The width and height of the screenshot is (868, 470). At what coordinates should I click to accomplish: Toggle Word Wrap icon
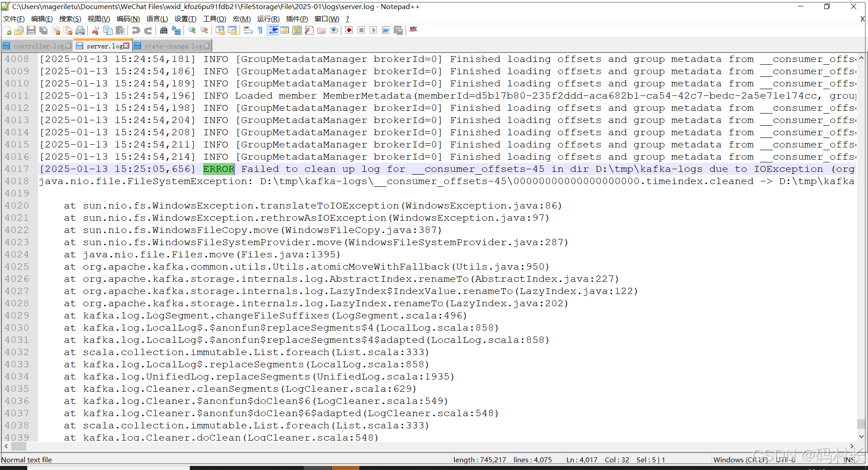coord(248,30)
